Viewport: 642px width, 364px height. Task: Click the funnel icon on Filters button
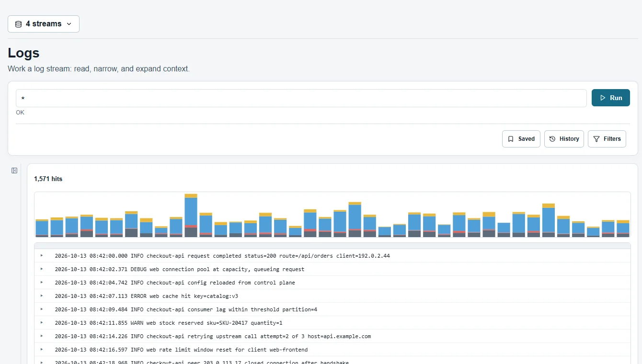click(596, 139)
